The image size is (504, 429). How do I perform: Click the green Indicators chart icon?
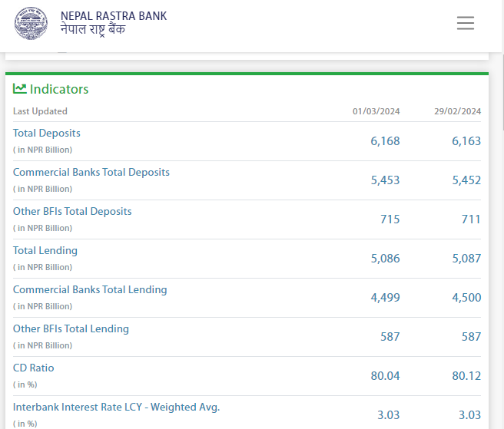point(20,89)
